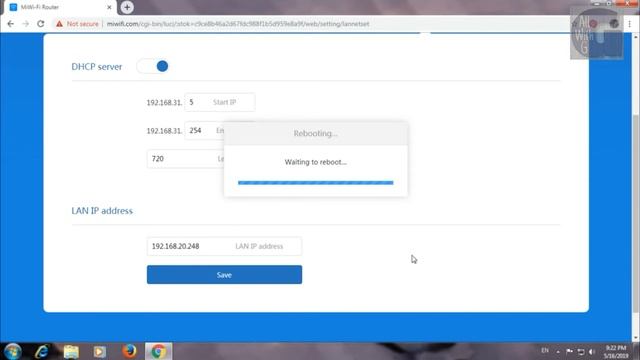Click the reboot progress bar
The width and height of the screenshot is (640, 360).
point(316,182)
